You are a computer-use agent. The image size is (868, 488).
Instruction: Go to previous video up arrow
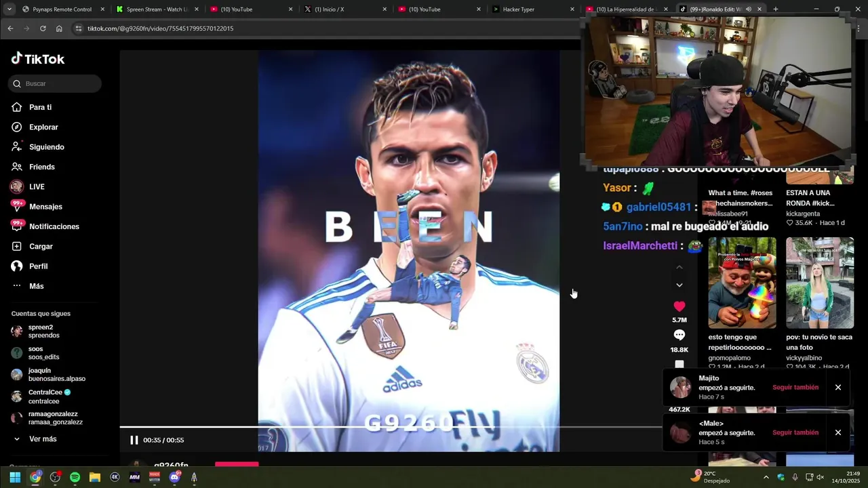[679, 267]
